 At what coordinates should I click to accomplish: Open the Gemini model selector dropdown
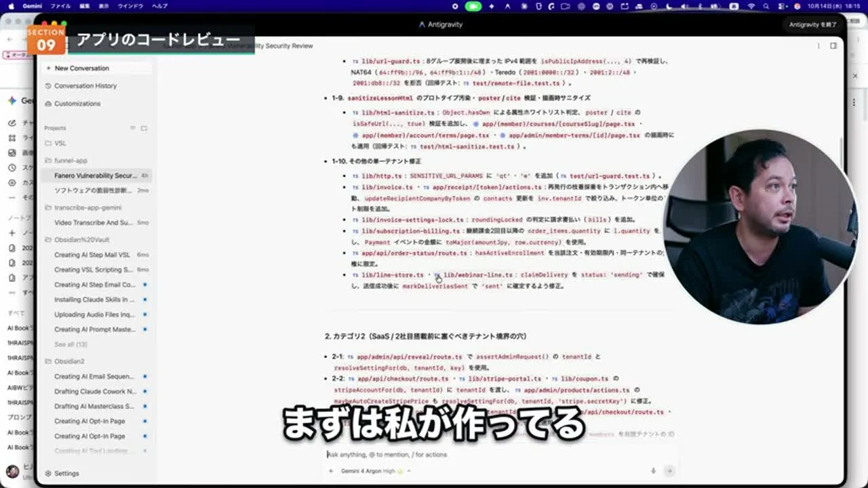[376, 471]
